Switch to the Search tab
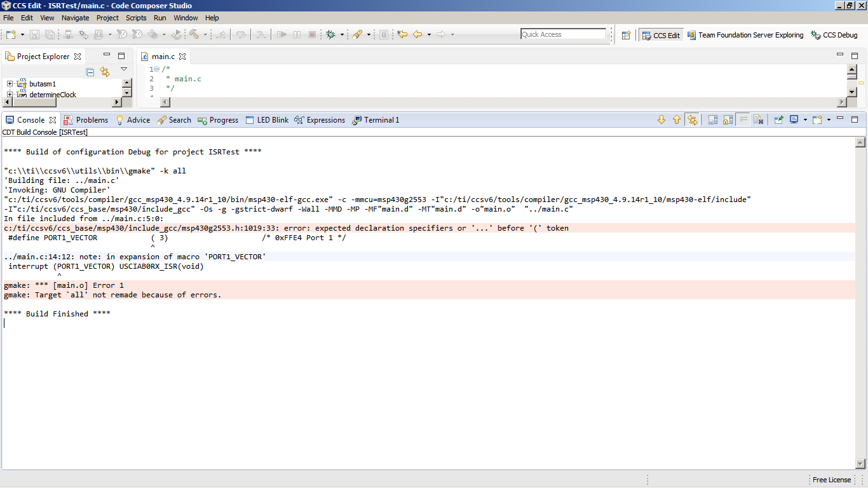Image resolution: width=868 pixels, height=488 pixels. pos(174,119)
